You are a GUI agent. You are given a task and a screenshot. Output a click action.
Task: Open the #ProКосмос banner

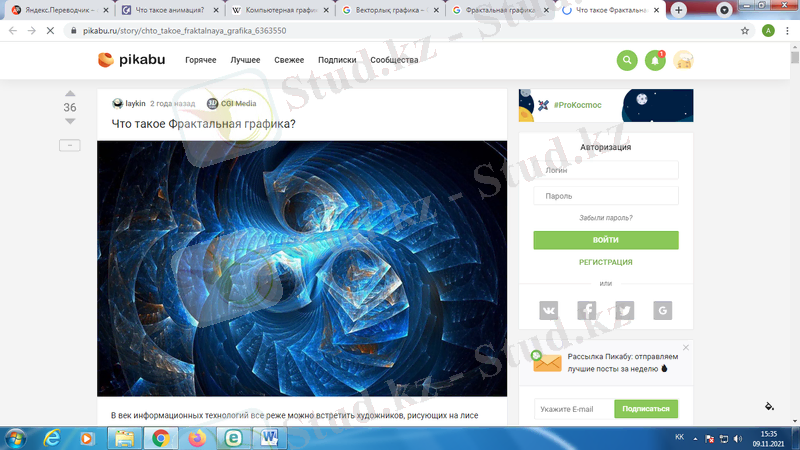point(606,105)
